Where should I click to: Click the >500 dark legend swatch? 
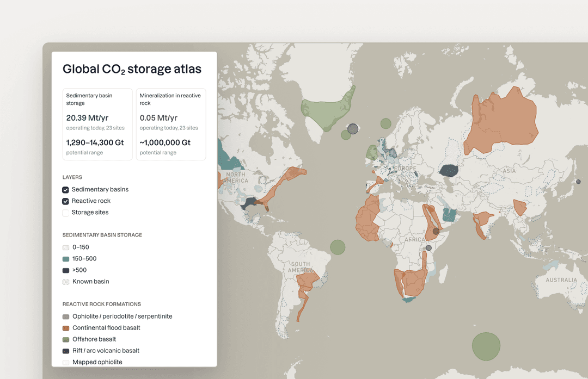(x=66, y=270)
